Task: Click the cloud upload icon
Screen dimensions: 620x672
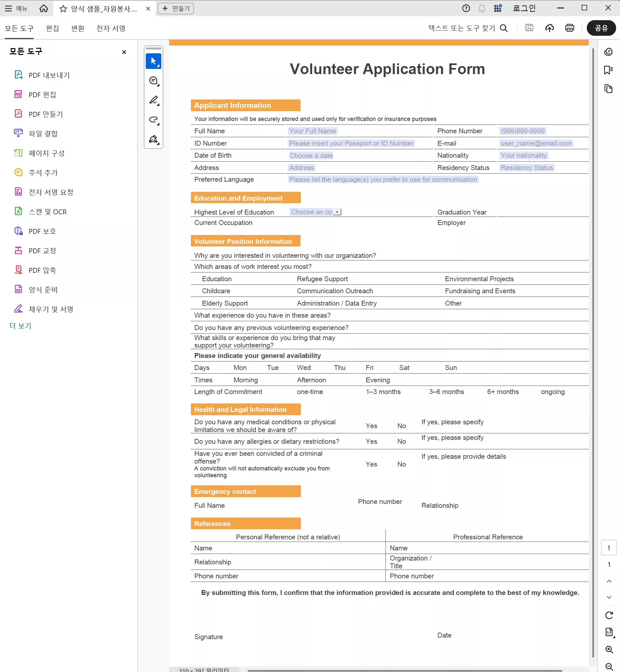Action: tap(549, 28)
